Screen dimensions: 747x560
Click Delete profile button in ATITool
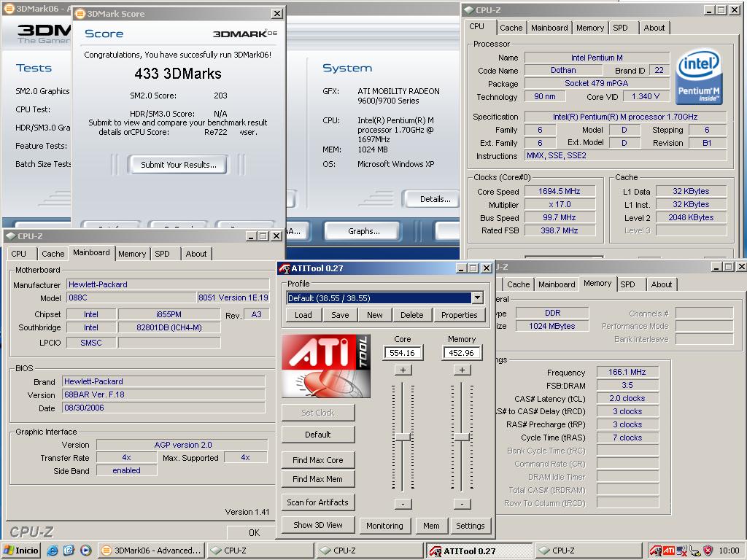[411, 315]
